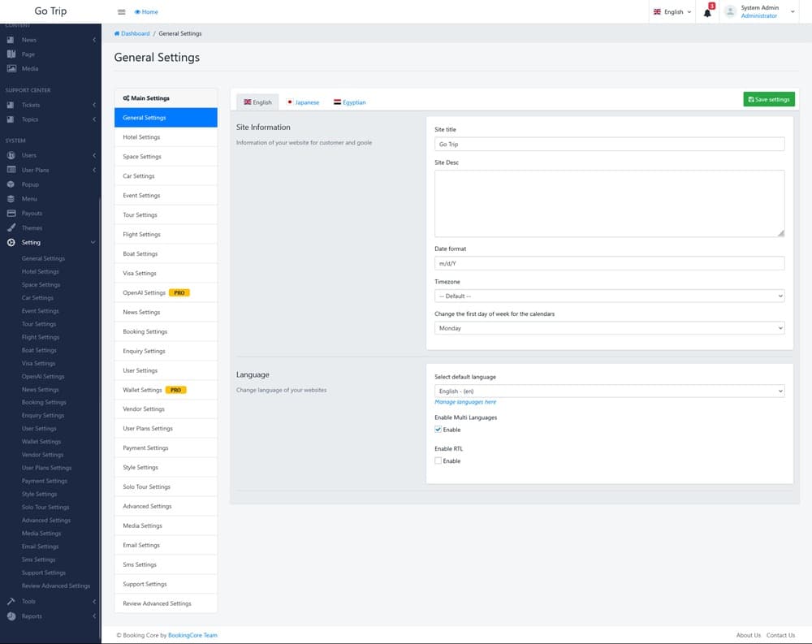Uncheck Enable Multi Languages checkbox
This screenshot has height=644, width=812.
click(438, 430)
